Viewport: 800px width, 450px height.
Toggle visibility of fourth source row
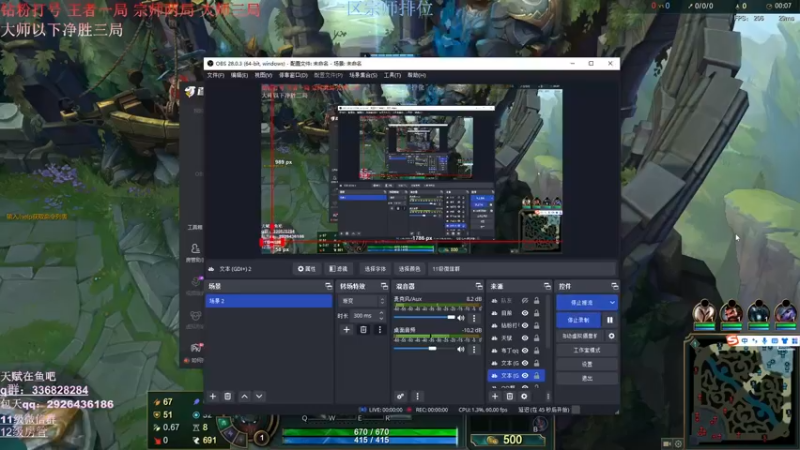(x=525, y=338)
